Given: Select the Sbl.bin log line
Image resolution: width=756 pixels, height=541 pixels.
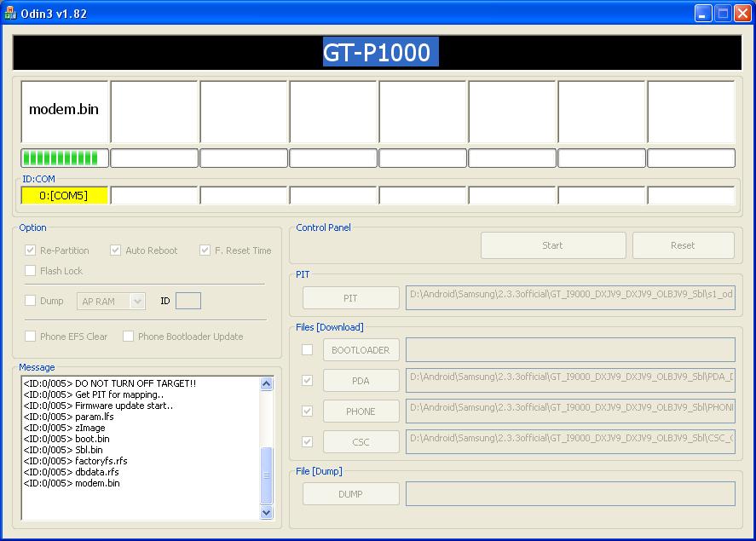Looking at the screenshot, I should click(x=63, y=450).
